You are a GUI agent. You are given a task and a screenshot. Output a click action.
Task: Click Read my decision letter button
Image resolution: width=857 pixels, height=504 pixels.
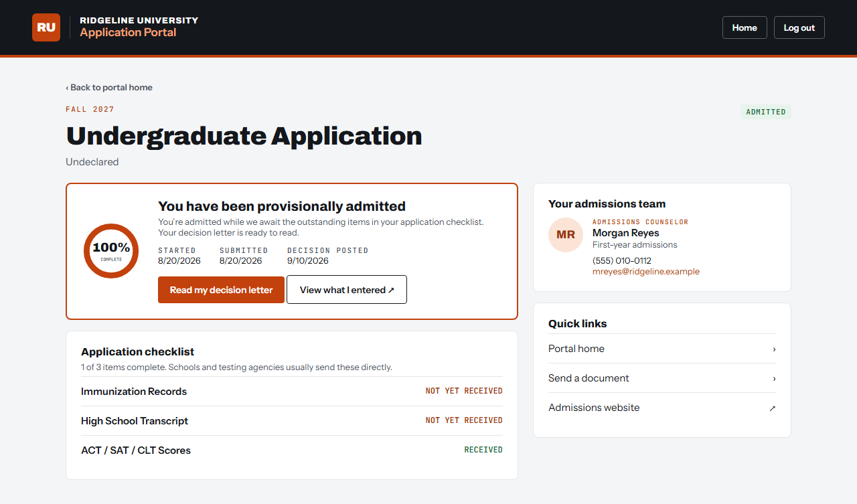coord(221,290)
